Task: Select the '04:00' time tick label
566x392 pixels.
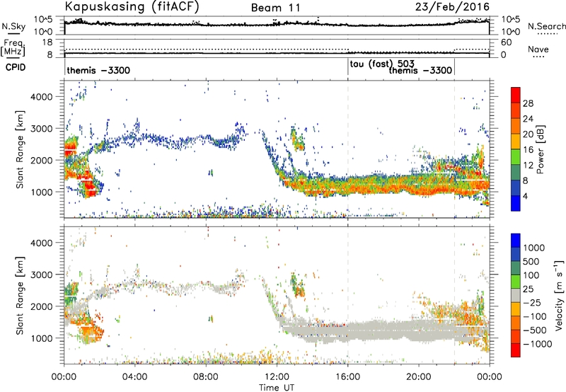Action: coord(134,377)
